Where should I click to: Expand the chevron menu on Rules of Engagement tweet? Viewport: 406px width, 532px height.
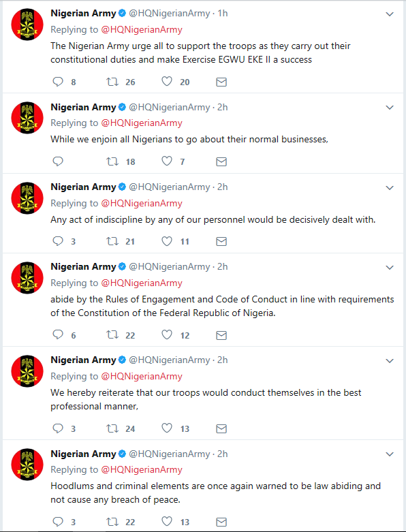pos(390,267)
